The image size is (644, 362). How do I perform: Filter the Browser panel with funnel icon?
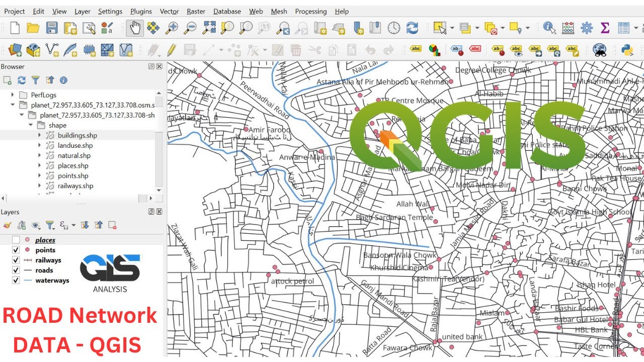coord(35,80)
